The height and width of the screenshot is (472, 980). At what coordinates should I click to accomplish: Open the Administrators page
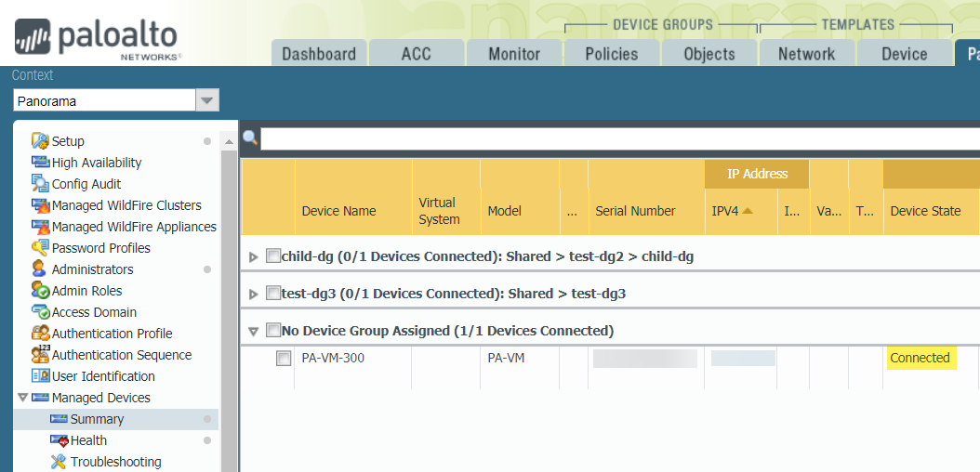tap(92, 269)
